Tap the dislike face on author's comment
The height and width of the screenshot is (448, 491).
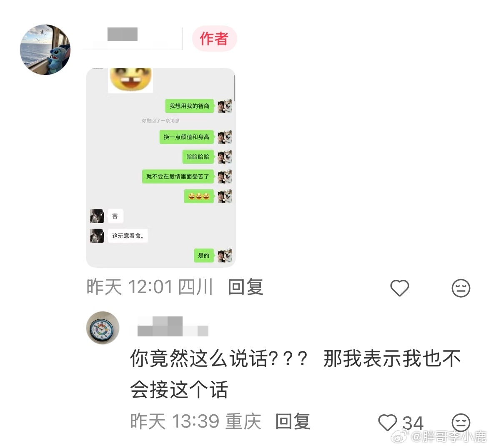[x=461, y=288]
